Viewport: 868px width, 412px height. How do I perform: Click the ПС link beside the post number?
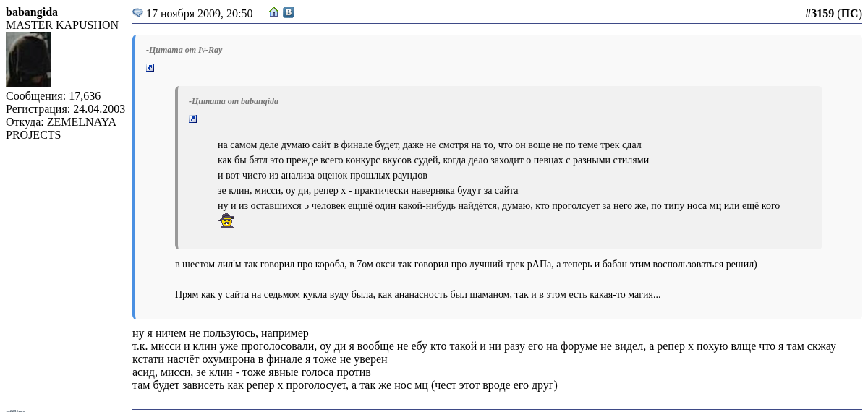849,13
